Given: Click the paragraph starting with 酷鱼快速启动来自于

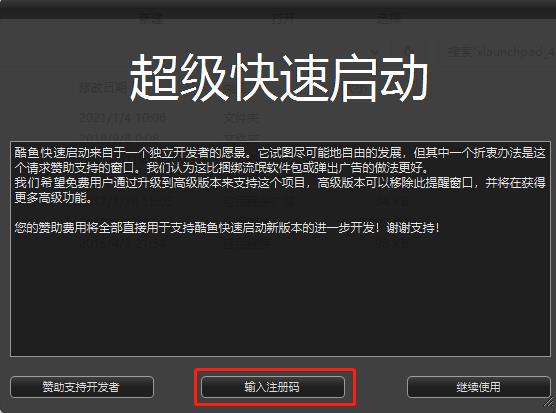Looking at the screenshot, I should pyautogui.click(x=280, y=160).
